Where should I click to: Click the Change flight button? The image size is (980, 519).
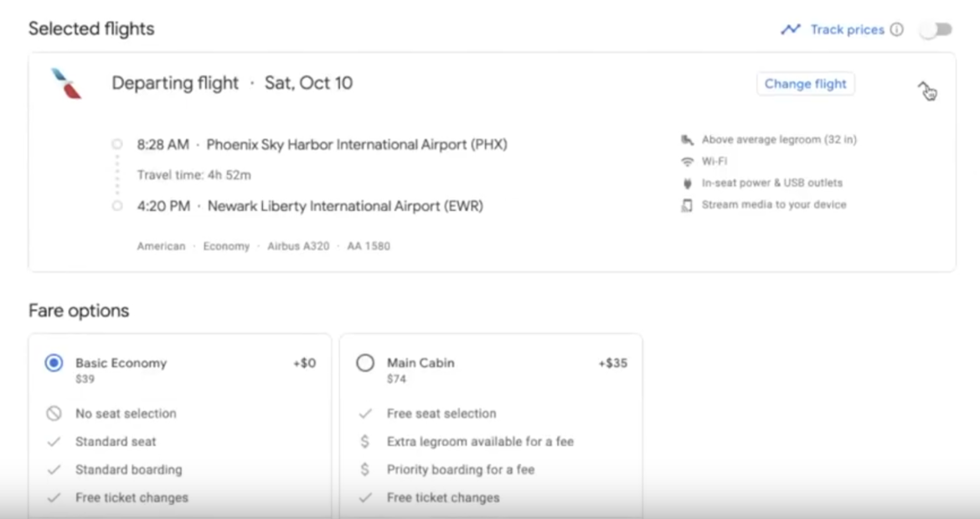pos(805,84)
